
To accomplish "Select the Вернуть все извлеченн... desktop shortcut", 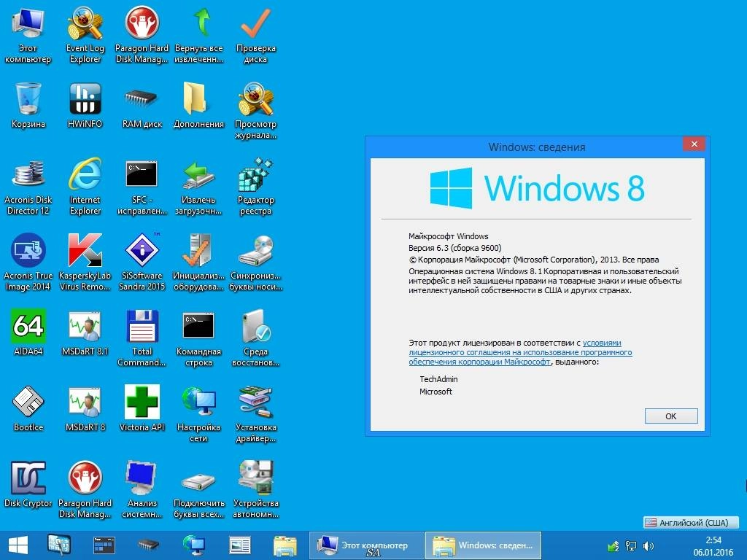I will click(x=198, y=34).
